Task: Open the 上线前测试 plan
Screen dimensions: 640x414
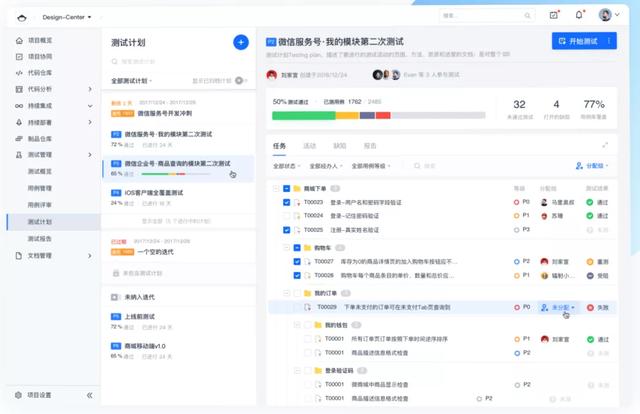Action: coord(178,321)
